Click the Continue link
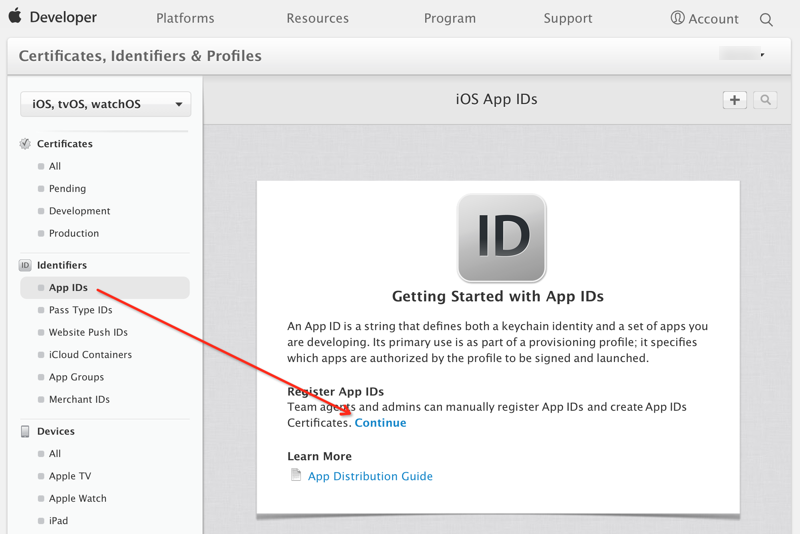The image size is (800, 534). [381, 423]
